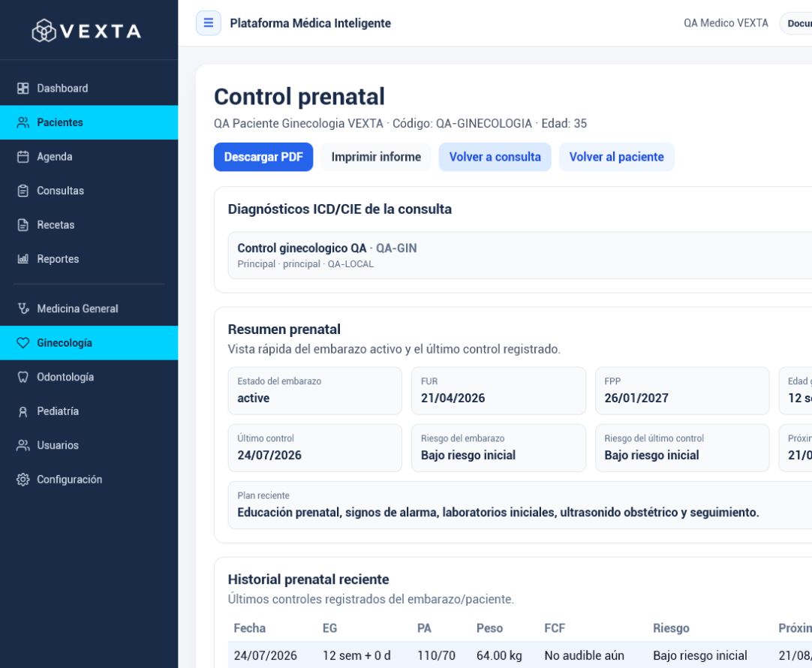Open the Pediatría module

89,411
